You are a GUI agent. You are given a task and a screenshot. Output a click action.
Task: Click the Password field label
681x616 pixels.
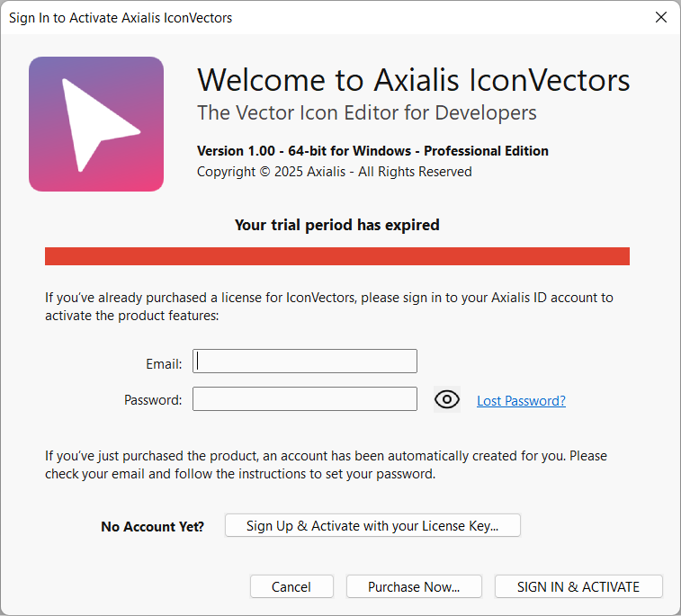153,400
